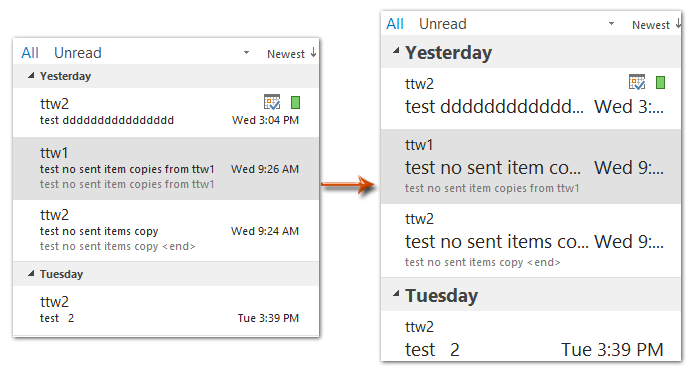
Task: Switch to Unread filter in left pane
Action: 78,53
